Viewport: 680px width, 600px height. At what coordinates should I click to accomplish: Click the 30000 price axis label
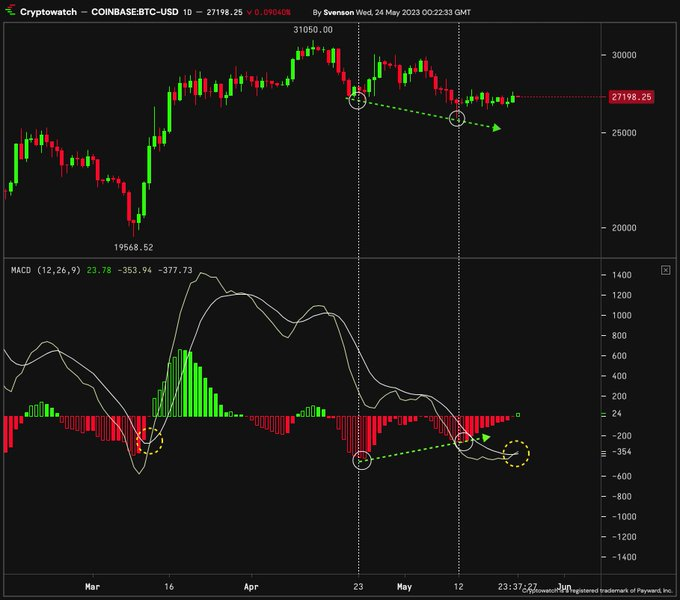pos(624,55)
